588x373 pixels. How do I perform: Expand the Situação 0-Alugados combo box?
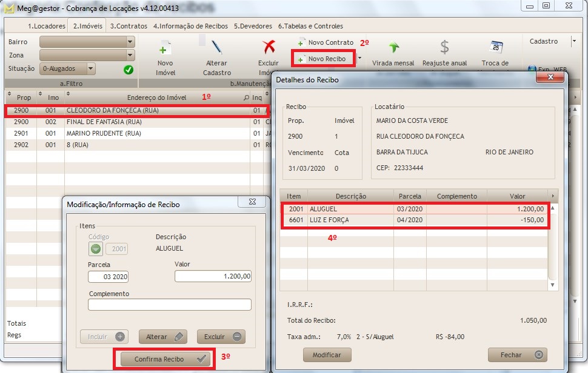[x=91, y=69]
